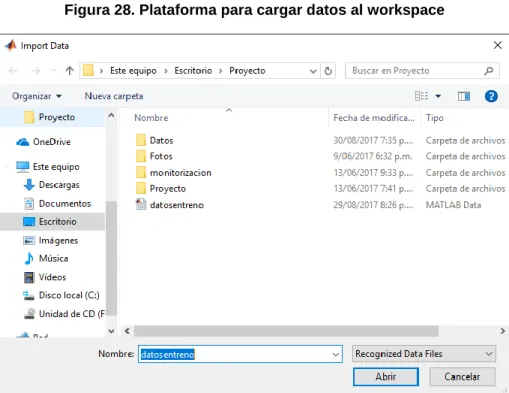
Task: Click the OneDrive cloud icon
Action: point(23,142)
